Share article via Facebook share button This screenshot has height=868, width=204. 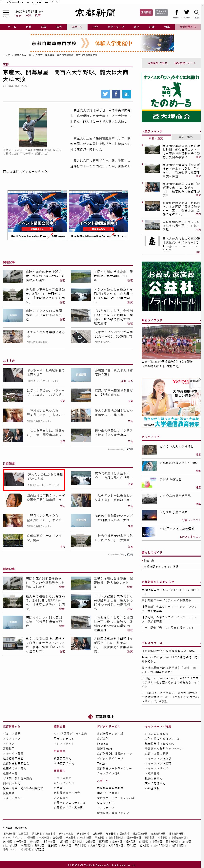tap(116, 94)
